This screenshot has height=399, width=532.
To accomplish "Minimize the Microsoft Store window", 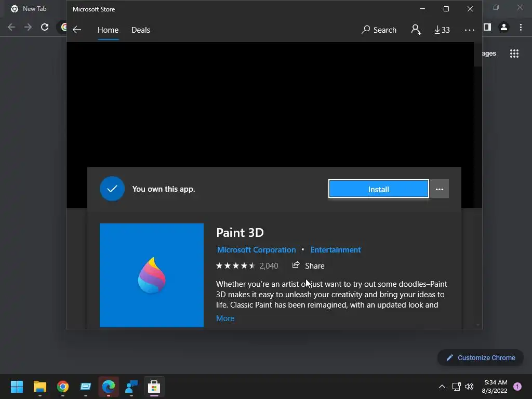I will pyautogui.click(x=422, y=9).
